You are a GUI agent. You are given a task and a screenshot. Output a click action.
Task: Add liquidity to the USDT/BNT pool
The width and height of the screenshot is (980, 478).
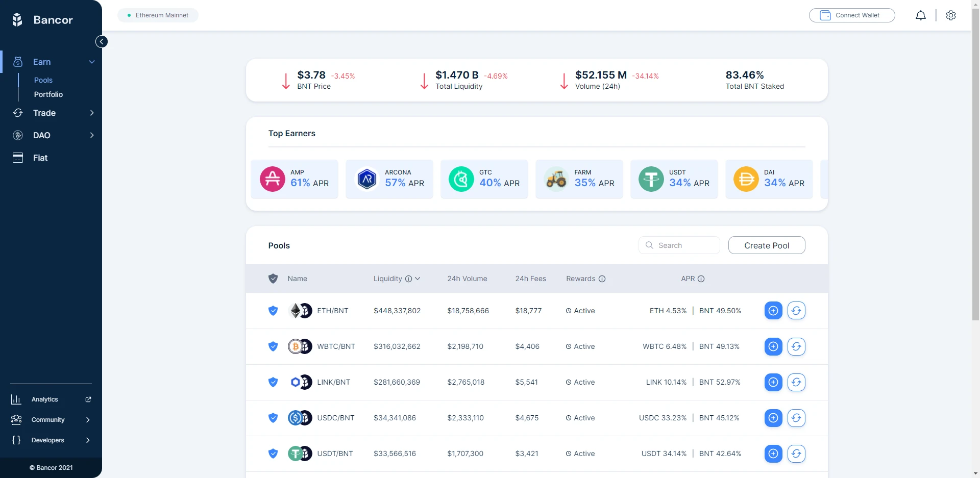pyautogui.click(x=773, y=454)
